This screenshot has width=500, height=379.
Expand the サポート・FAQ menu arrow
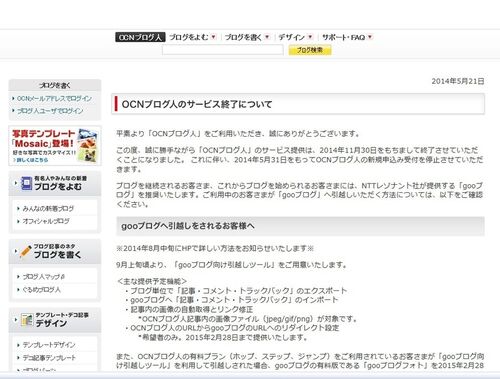[370, 37]
